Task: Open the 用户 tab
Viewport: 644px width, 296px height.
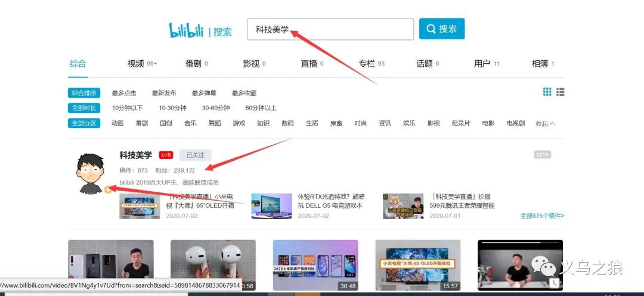Action: tap(482, 64)
